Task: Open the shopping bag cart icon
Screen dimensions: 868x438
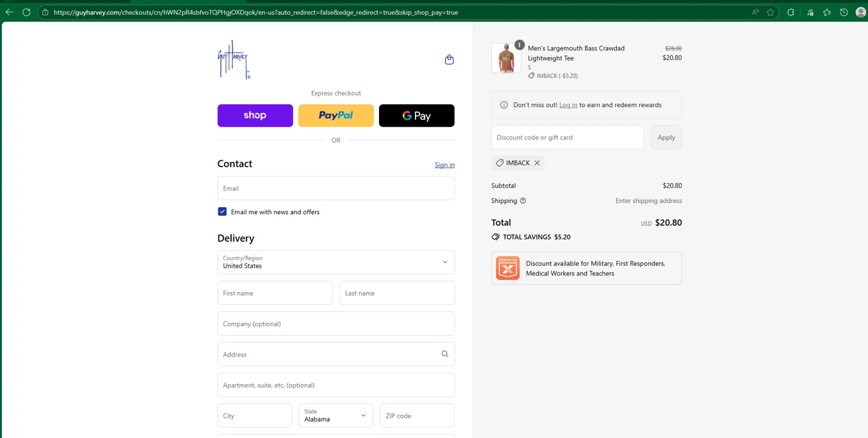Action: coord(449,60)
